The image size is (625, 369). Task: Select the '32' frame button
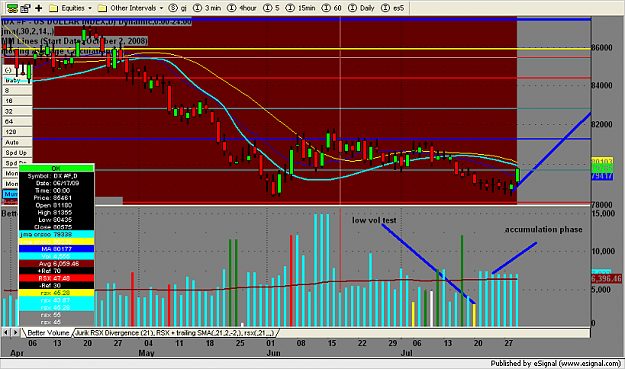coord(17,111)
